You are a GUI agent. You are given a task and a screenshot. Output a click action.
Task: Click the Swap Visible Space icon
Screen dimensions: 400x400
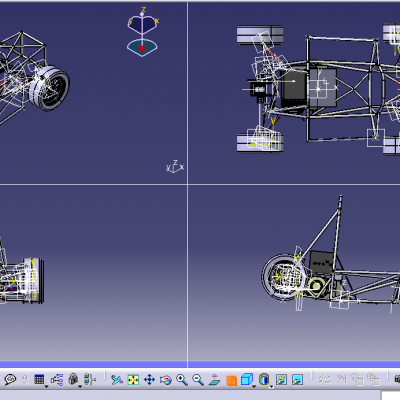pos(297,380)
